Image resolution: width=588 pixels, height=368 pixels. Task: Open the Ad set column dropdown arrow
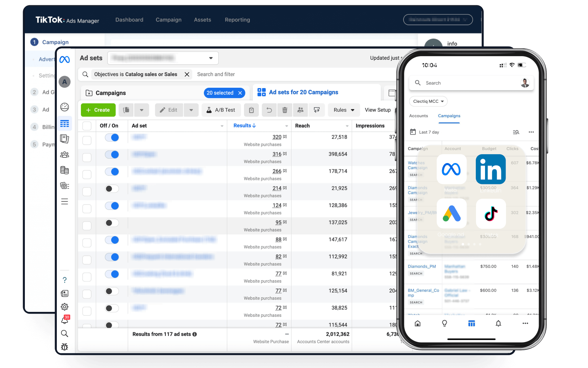click(x=222, y=126)
